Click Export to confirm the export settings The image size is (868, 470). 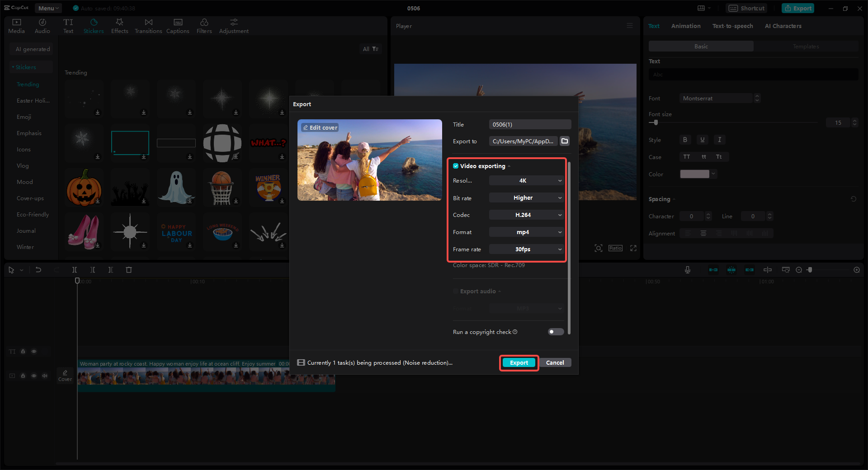(x=519, y=362)
